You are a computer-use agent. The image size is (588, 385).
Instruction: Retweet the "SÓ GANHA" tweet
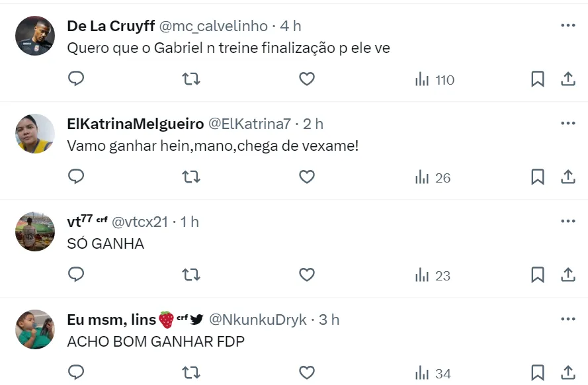pyautogui.click(x=191, y=275)
